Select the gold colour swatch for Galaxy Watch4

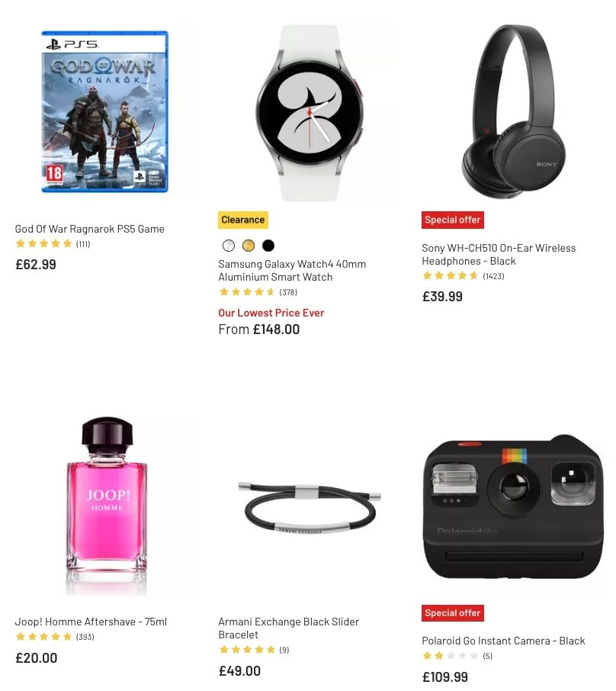(249, 246)
